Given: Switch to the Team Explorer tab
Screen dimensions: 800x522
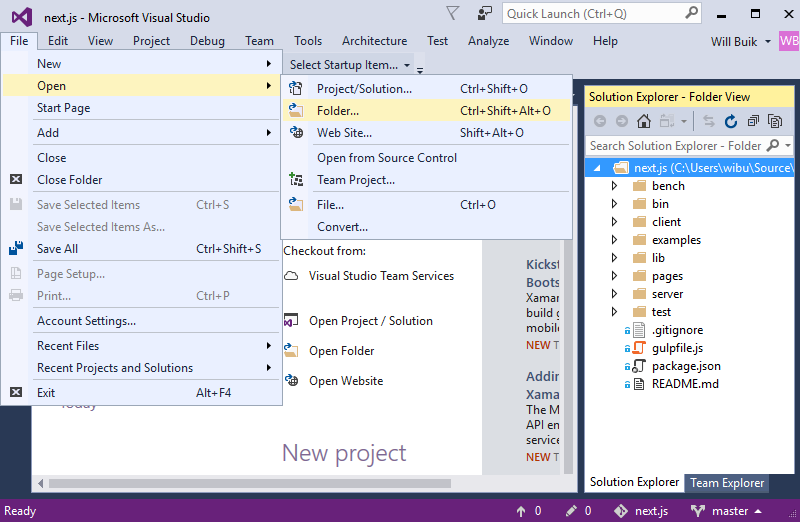Looking at the screenshot, I should click(x=727, y=483).
